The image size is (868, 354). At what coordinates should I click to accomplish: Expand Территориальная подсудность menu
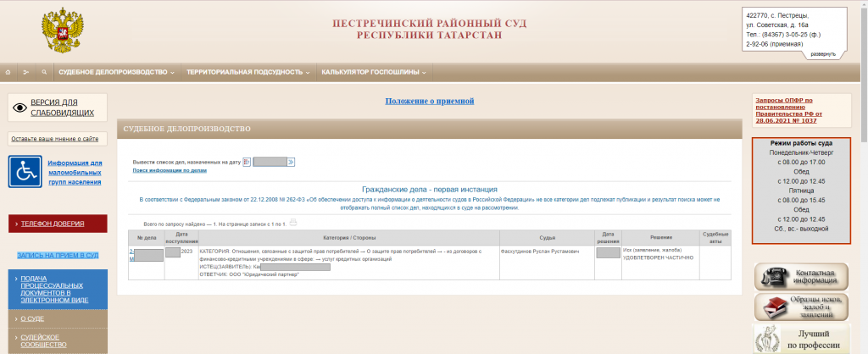tap(248, 73)
